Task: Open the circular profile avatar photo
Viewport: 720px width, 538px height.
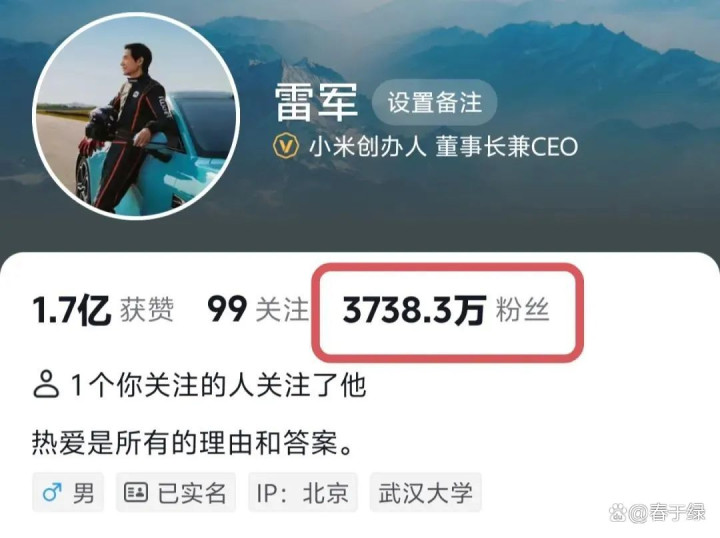Action: coord(136,117)
